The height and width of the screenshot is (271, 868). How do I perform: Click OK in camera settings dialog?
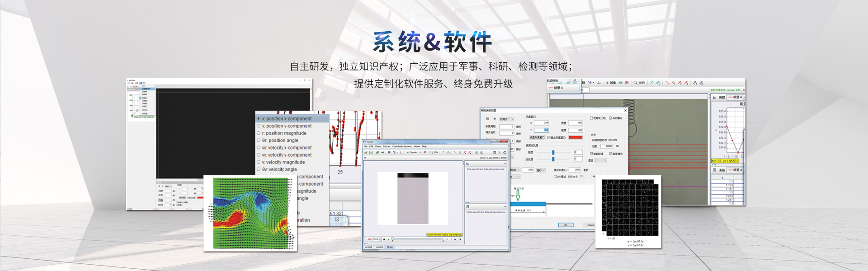565,225
